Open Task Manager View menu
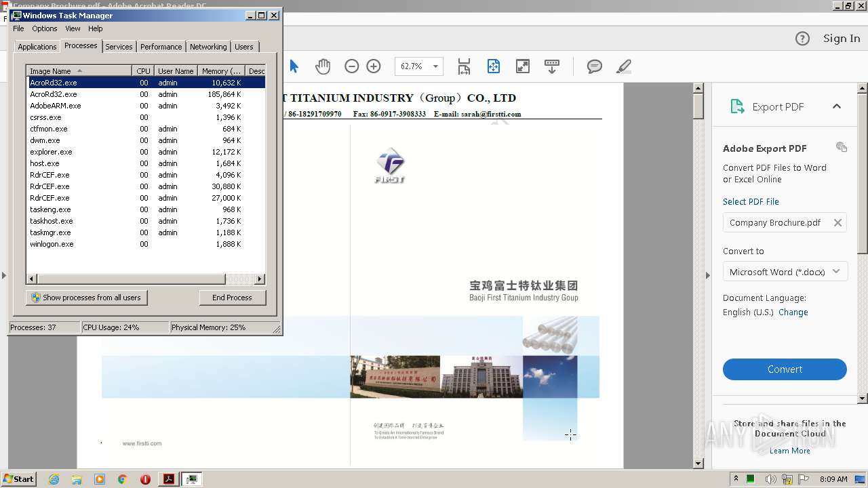 pyautogui.click(x=73, y=28)
